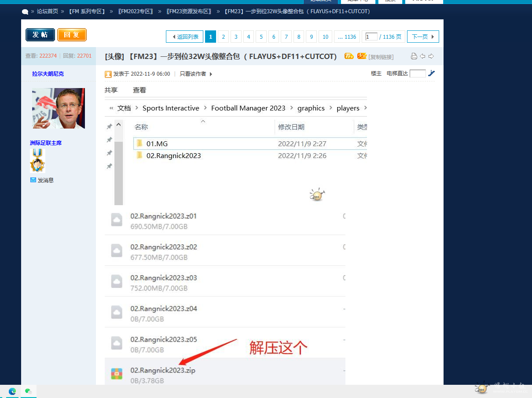The height and width of the screenshot is (398, 532).
Task: Click the orange 荐 recommended badge
Action: 349,56
